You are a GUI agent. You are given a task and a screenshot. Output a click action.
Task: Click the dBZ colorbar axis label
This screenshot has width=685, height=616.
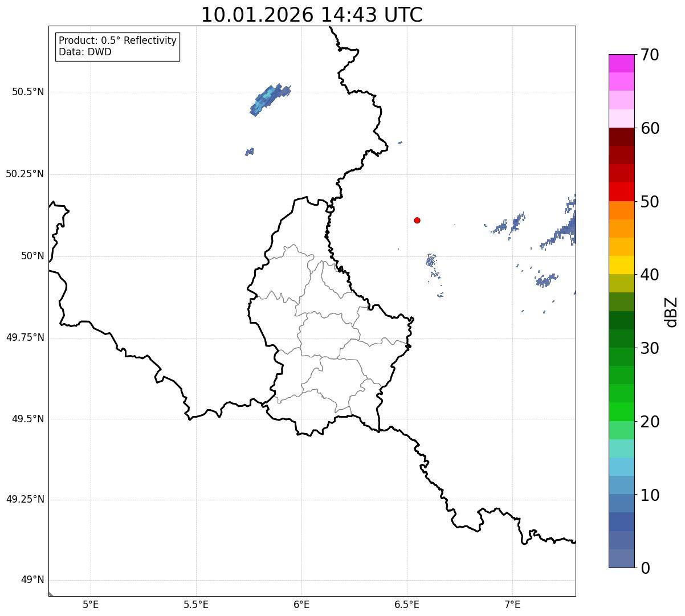tap(671, 311)
